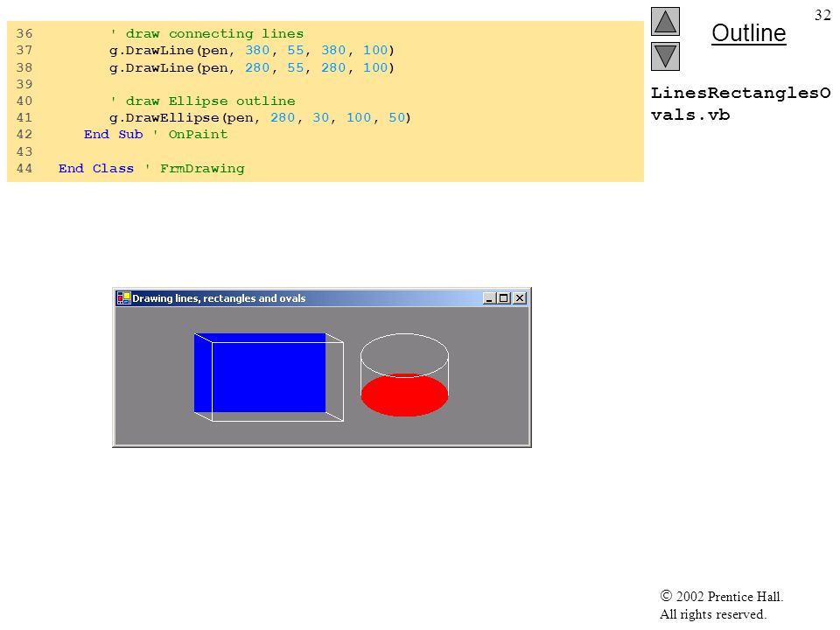The image size is (840, 630).
Task: Click the up arrow navigation button
Action: [665, 21]
